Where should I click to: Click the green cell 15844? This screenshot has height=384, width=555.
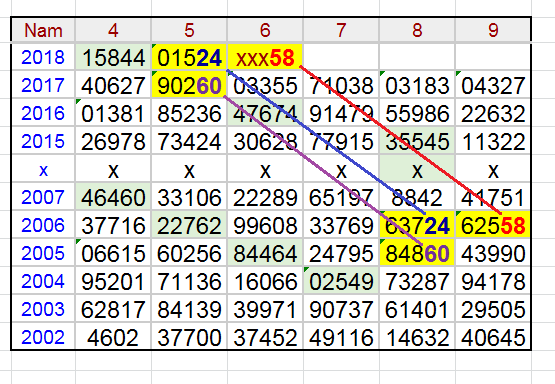(113, 57)
